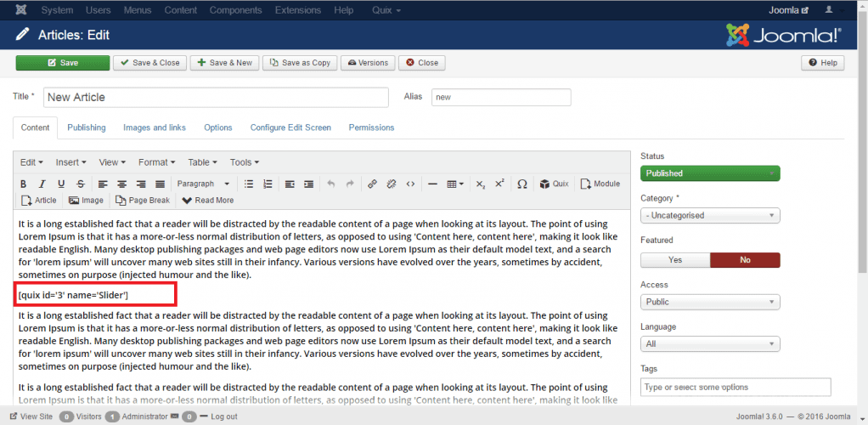Click the insert link icon

(x=373, y=184)
